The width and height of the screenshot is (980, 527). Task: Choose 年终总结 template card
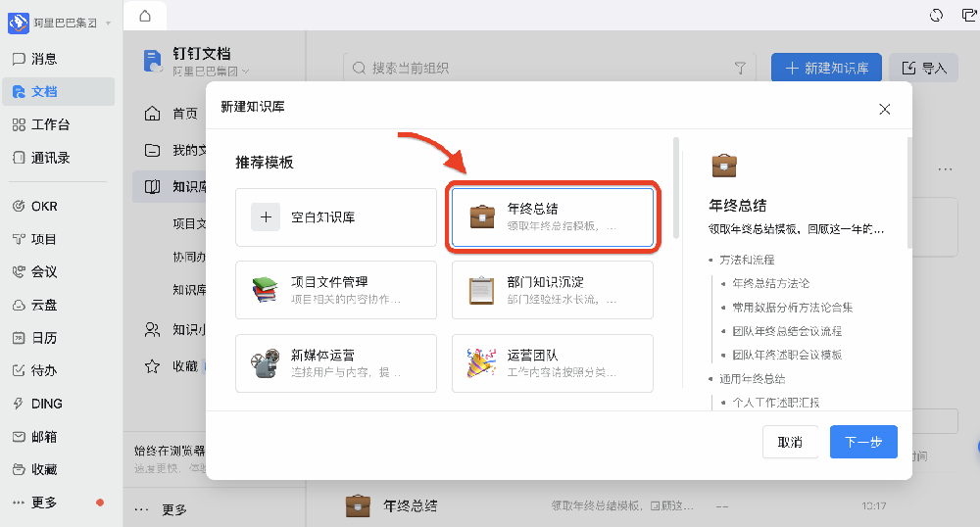click(553, 217)
